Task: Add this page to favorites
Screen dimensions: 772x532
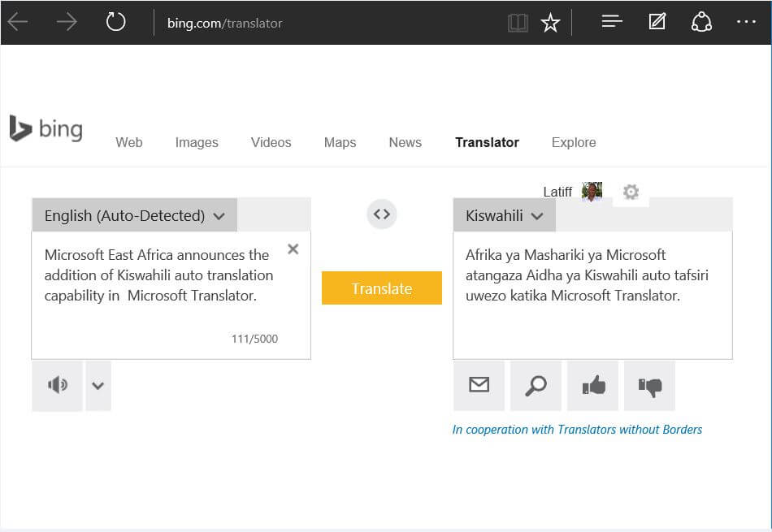Action: tap(550, 23)
